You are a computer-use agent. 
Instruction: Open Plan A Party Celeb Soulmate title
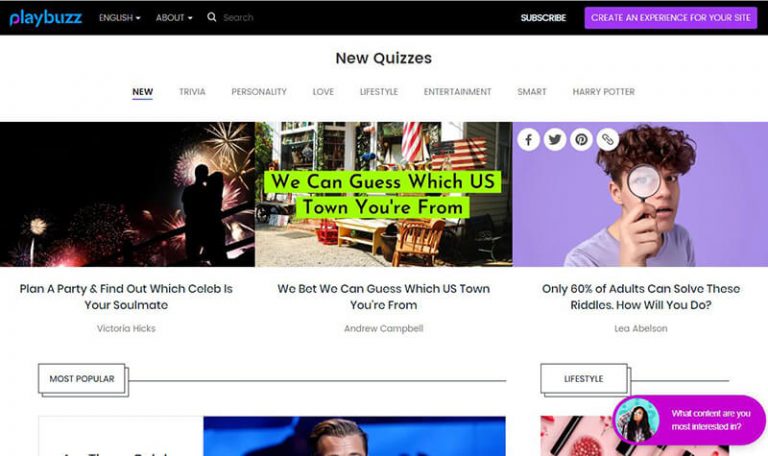click(x=126, y=297)
